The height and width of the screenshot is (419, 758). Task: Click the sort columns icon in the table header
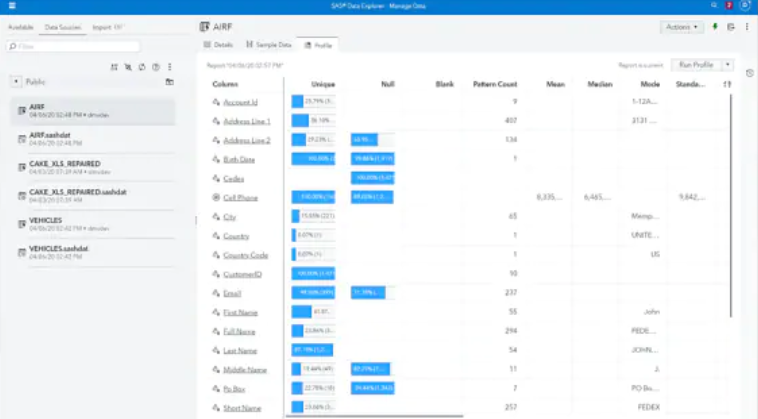[x=727, y=84]
